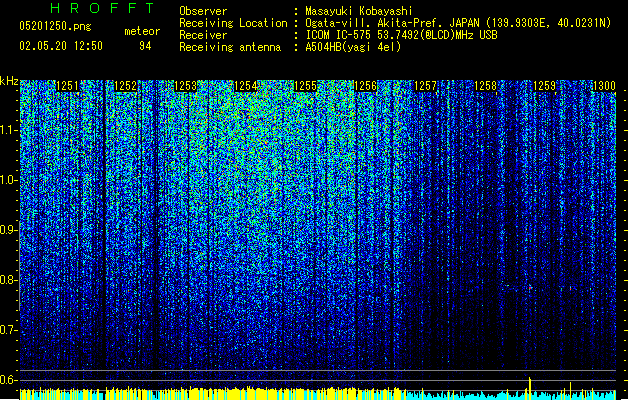Click the 1300 time marker

pos(604,86)
